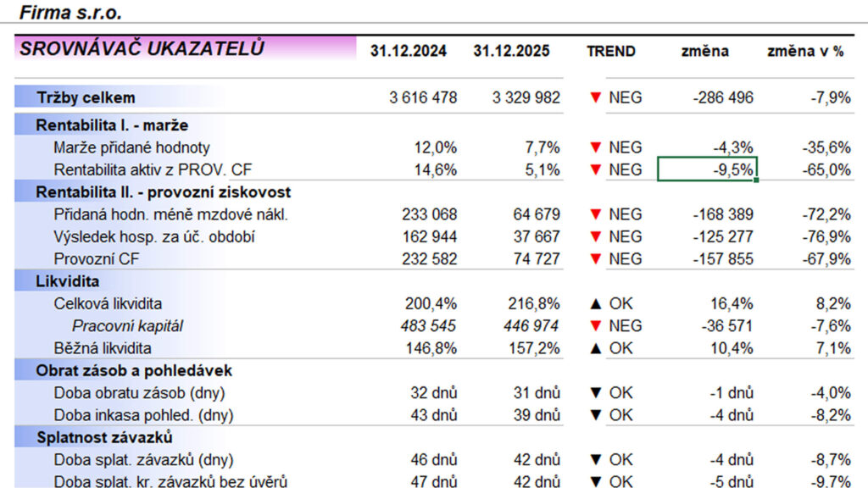The image size is (868, 488).
Task: Select the Firma s.r.o. company name cell
Action: tap(70, 12)
